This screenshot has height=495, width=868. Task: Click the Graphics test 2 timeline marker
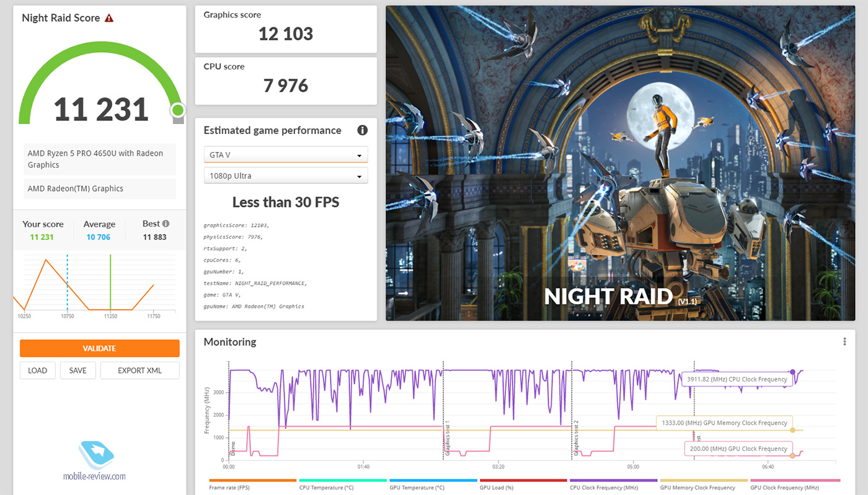[575, 438]
